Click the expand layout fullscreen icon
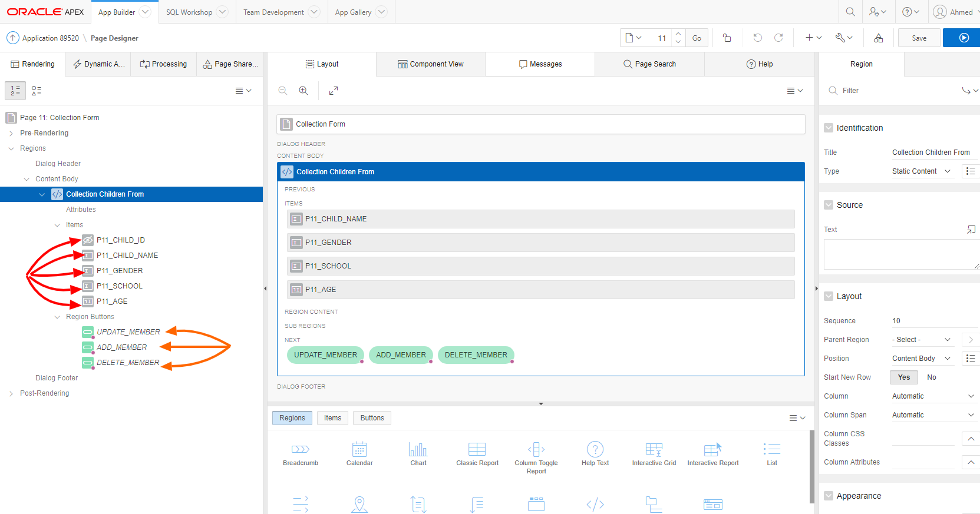The image size is (980, 514). point(334,91)
